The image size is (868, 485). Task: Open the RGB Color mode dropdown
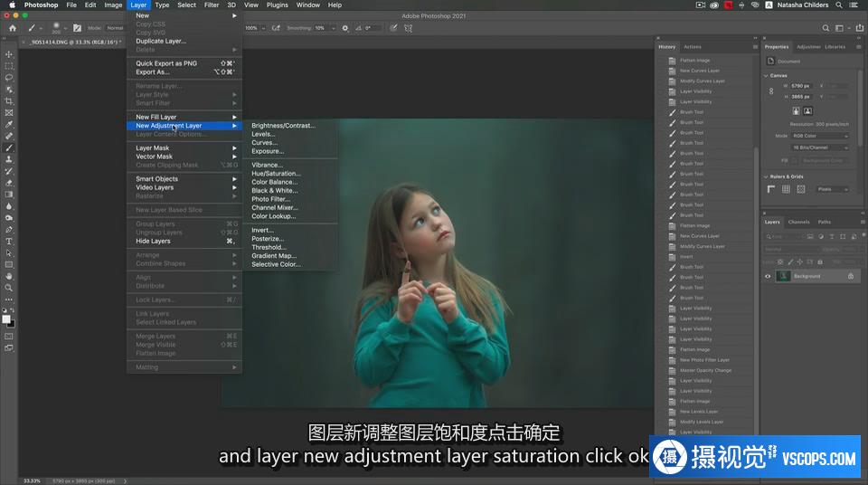click(820, 136)
